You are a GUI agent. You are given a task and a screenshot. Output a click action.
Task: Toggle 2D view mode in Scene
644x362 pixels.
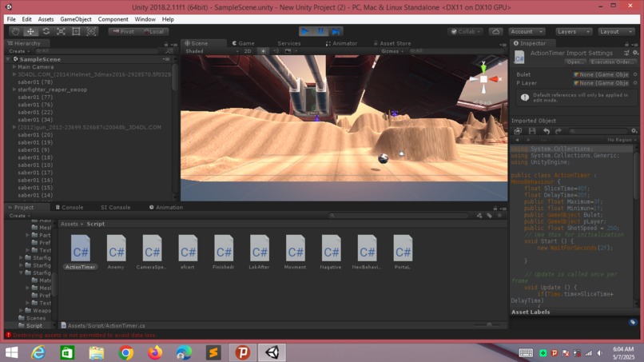click(x=248, y=51)
